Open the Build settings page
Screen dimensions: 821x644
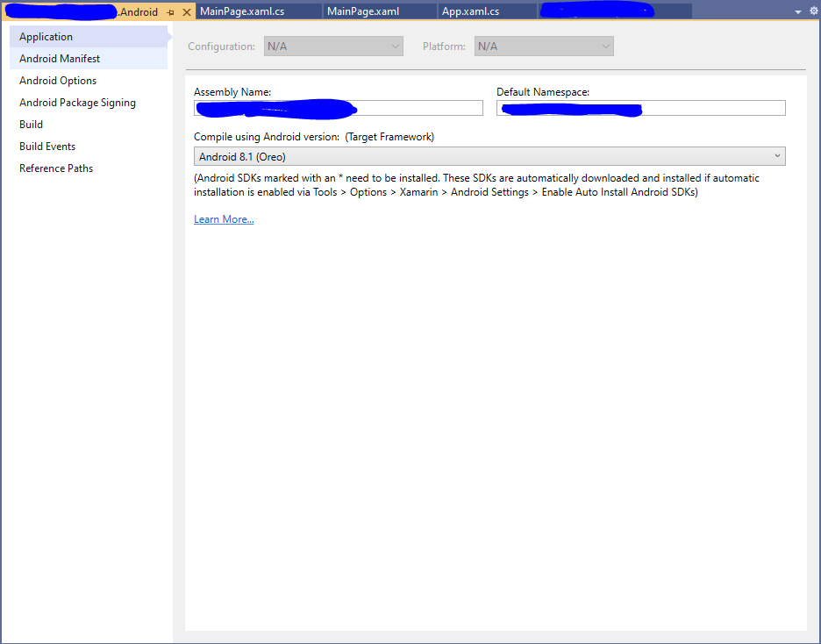coord(89,125)
